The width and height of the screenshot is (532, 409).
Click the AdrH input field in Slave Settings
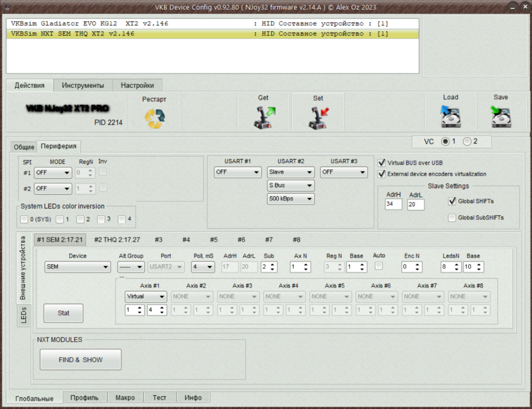393,204
